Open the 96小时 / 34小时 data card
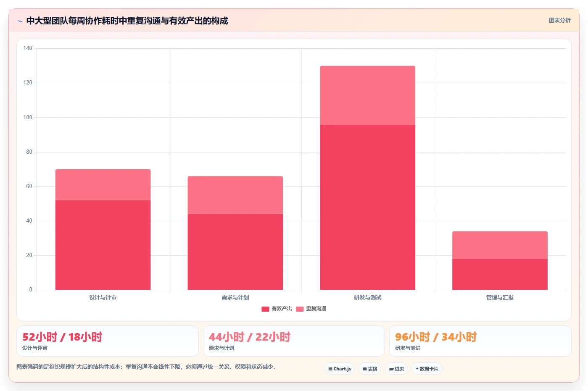This screenshot has height=391, width=588. point(480,341)
